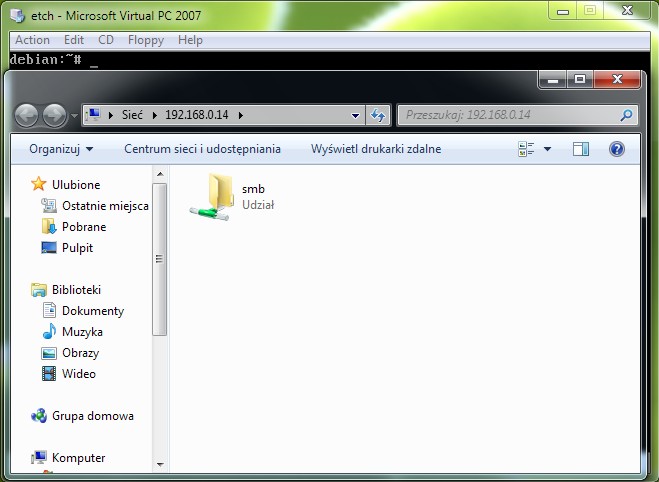Click the search magnifier icon
The height and width of the screenshot is (482, 659).
coord(626,115)
